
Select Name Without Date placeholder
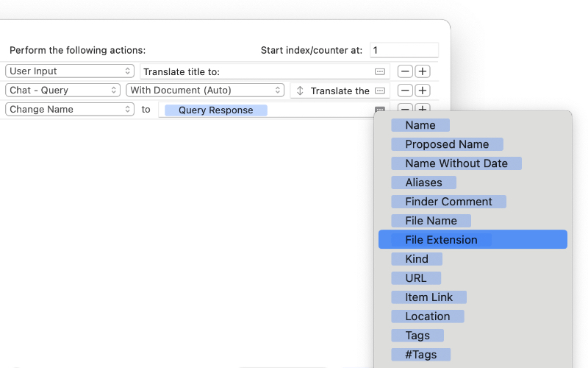[x=456, y=163]
